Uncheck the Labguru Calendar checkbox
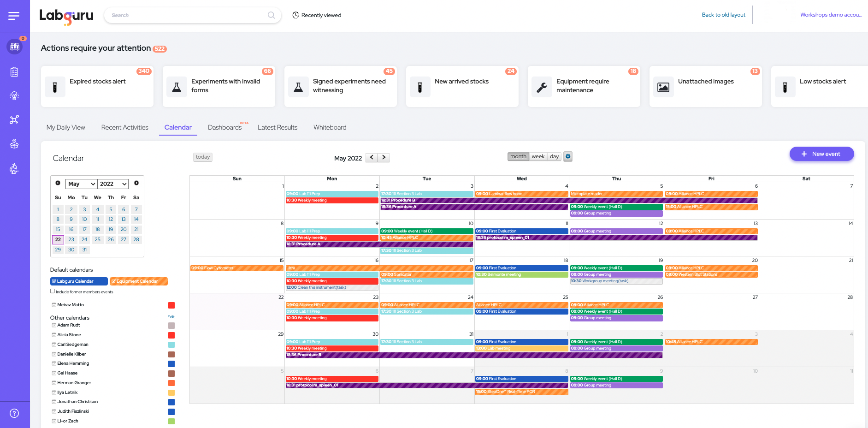Image resolution: width=868 pixels, height=428 pixels. pyautogui.click(x=54, y=281)
